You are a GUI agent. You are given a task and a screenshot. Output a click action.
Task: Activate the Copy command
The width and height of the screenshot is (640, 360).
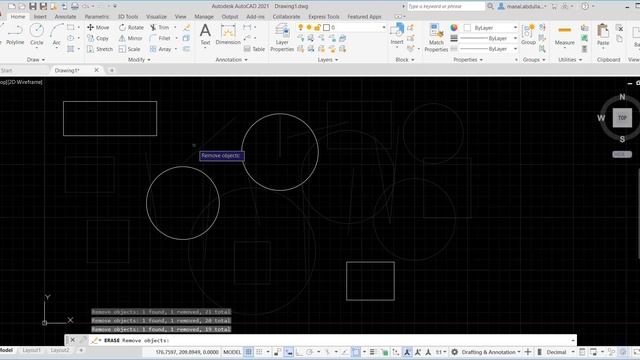(x=98, y=38)
